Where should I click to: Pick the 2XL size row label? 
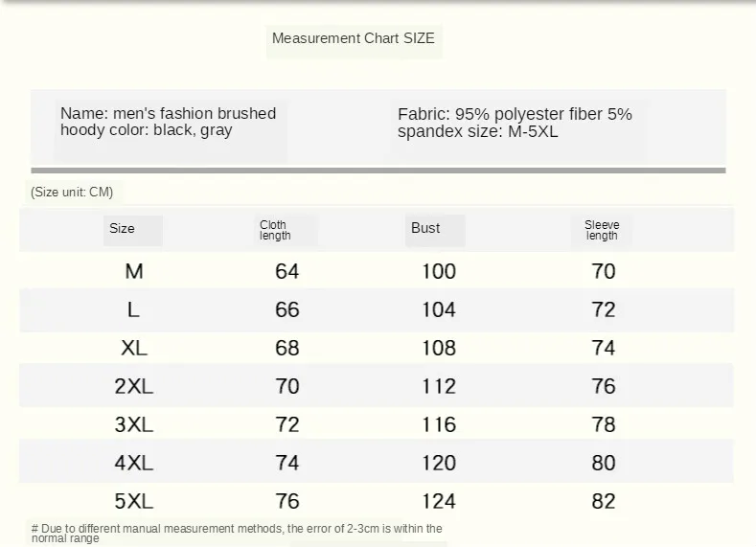(x=134, y=386)
